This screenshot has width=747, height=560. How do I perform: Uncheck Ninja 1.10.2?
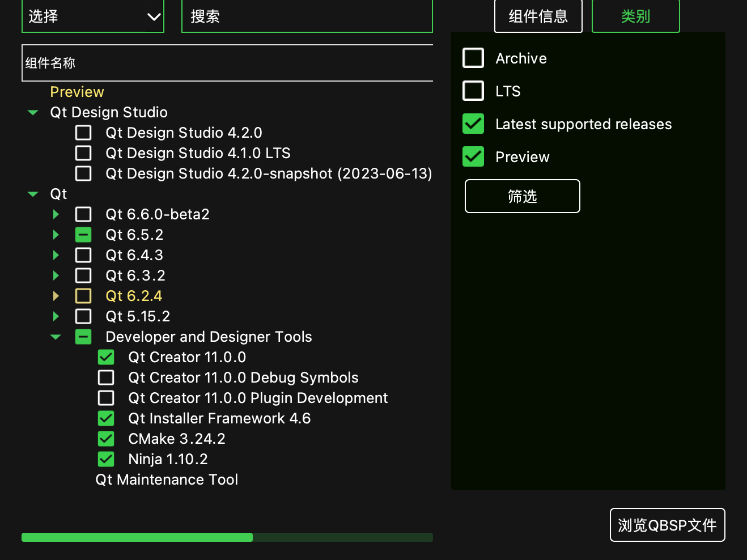click(x=106, y=459)
